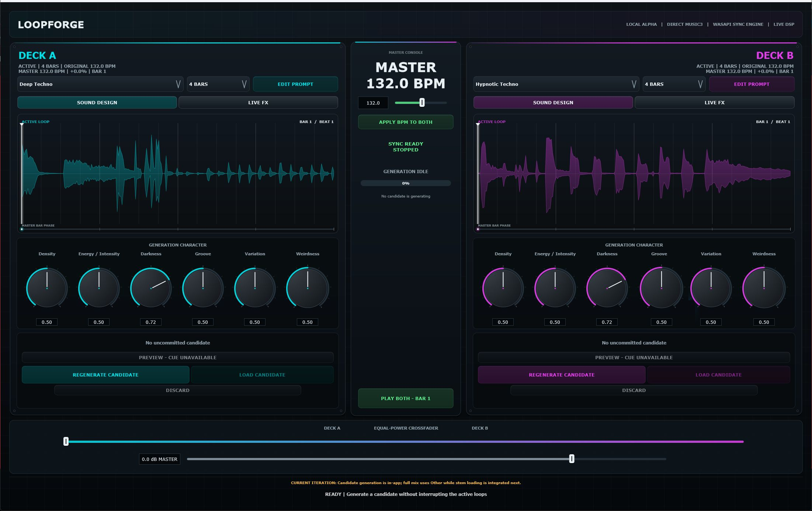This screenshot has height=511, width=812.
Task: Click Deck A Darkness knob
Action: (151, 288)
